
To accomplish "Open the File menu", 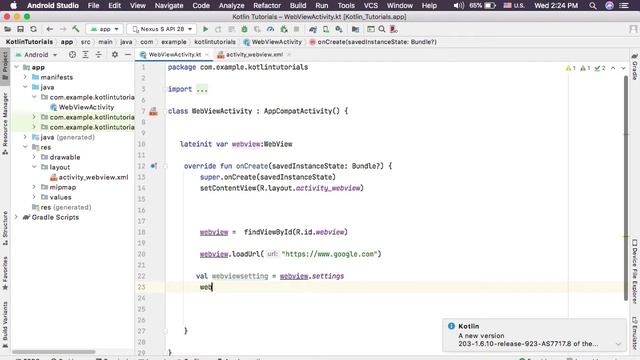I will point(93,5).
